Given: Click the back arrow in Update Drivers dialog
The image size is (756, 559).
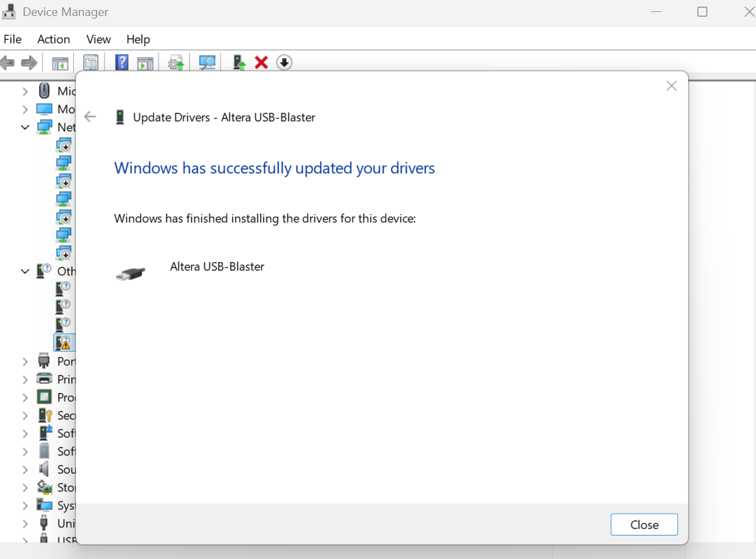Looking at the screenshot, I should point(90,117).
